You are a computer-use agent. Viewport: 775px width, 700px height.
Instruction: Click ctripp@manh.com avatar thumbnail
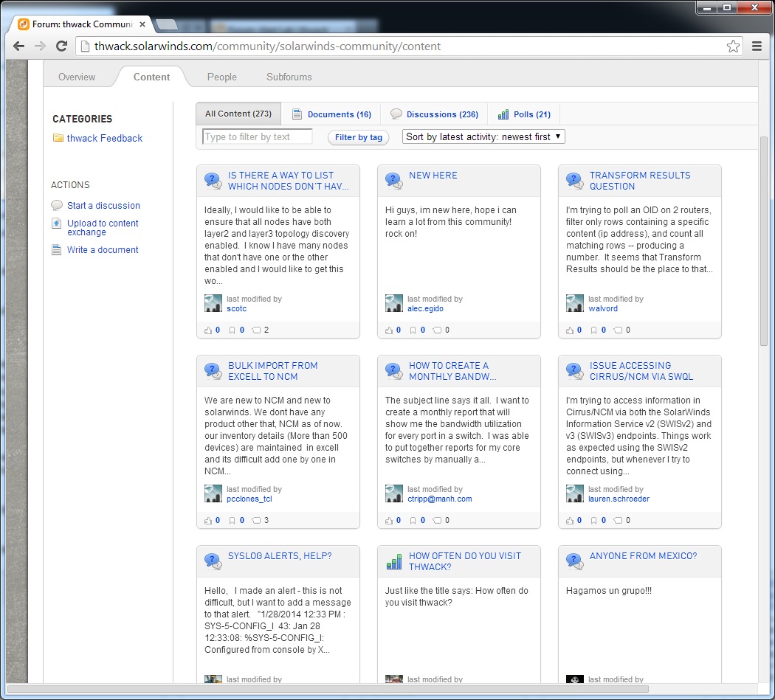coord(394,493)
